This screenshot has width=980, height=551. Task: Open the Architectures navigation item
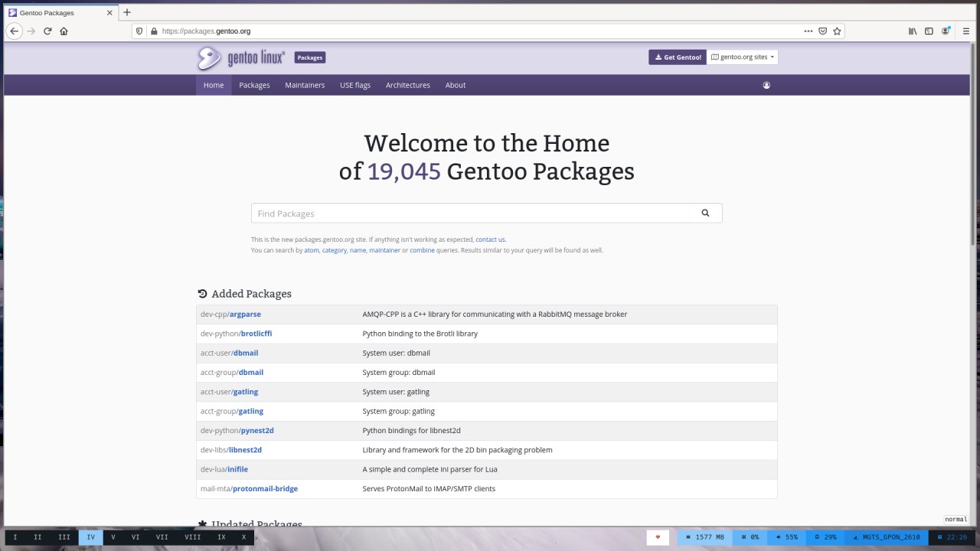[x=408, y=85]
